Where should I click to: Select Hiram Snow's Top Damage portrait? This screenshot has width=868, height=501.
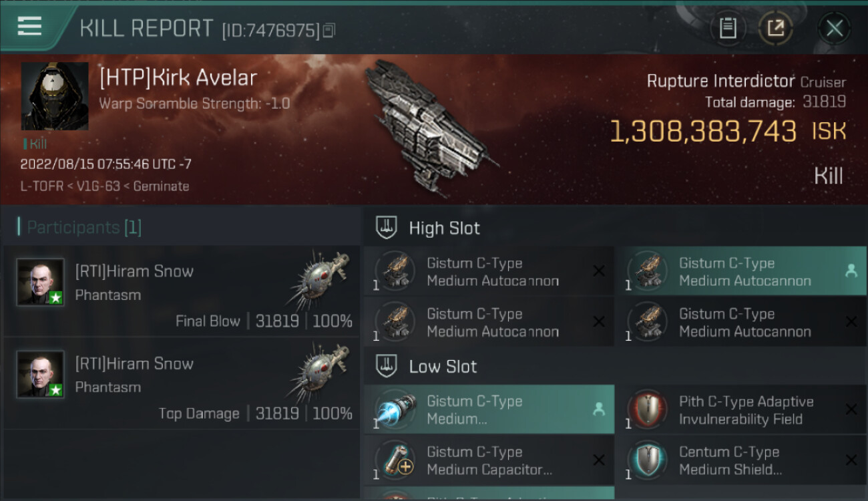(41, 374)
